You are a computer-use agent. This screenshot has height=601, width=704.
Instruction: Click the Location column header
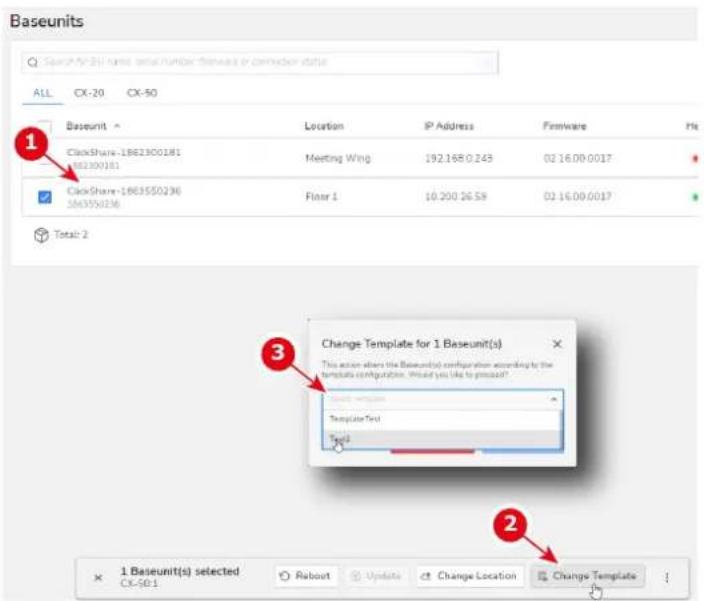(x=324, y=126)
